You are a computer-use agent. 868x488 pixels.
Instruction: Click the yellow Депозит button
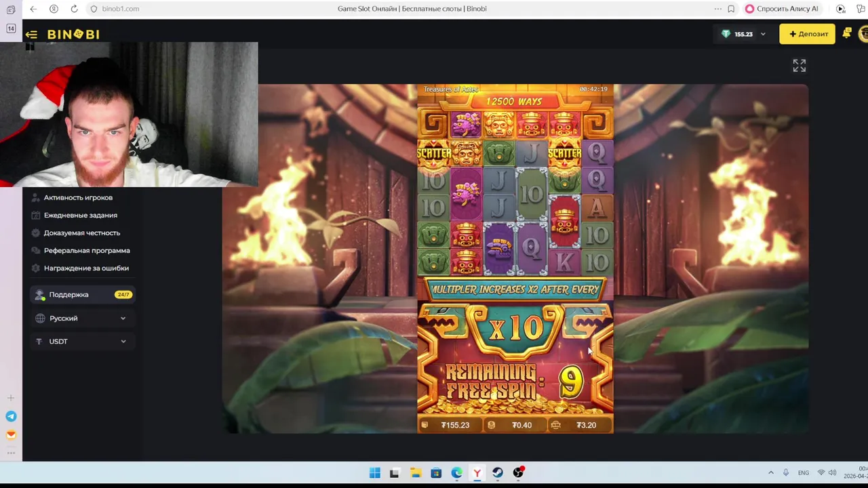tap(808, 34)
